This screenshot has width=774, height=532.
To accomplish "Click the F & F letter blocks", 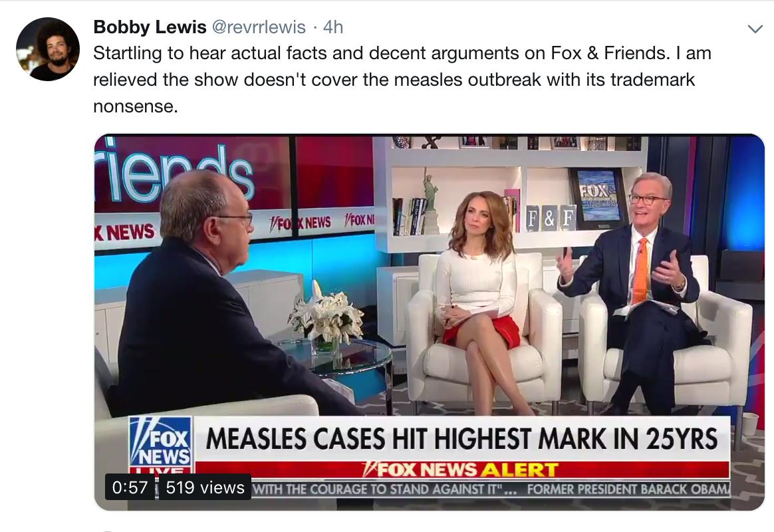I will coord(551,219).
